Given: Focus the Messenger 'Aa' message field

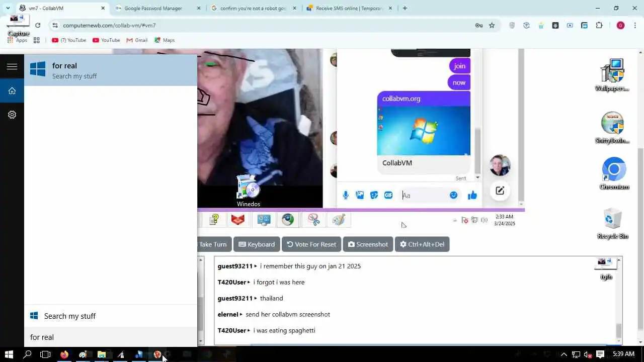Looking at the screenshot, I should tap(423, 195).
